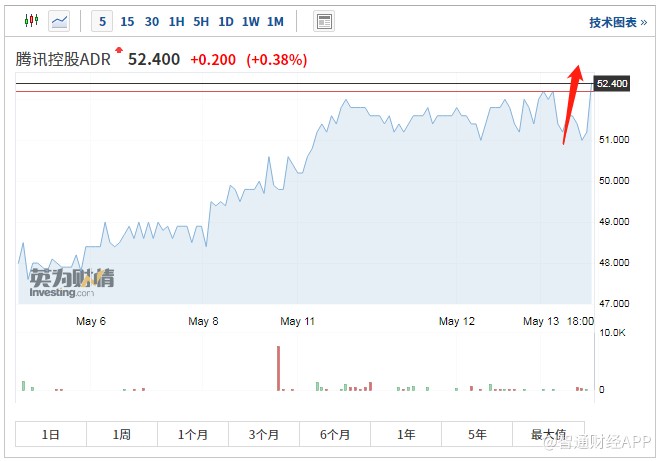Select the area line chart icon
Screen dimensions: 661x461
59,21
